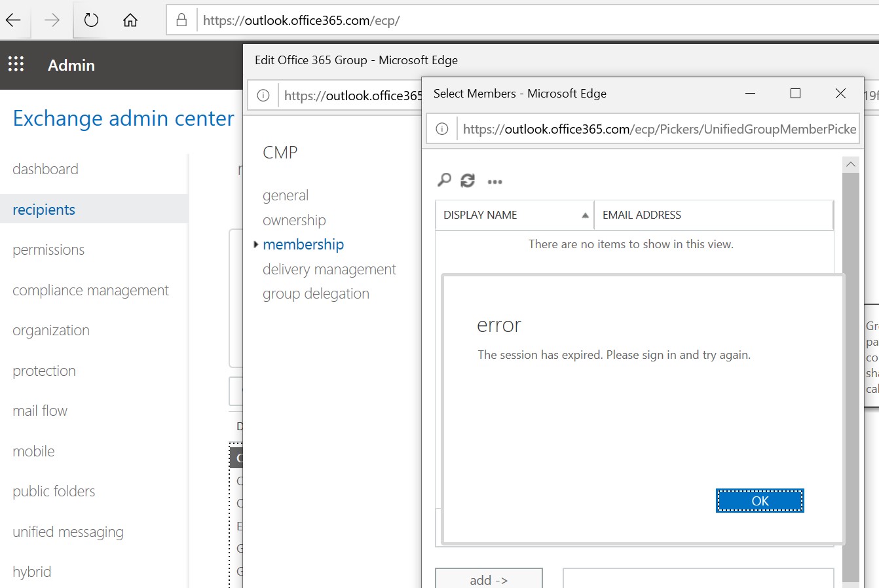Click the 'There are no items' message
Image resolution: width=879 pixels, height=588 pixels.
coord(631,244)
